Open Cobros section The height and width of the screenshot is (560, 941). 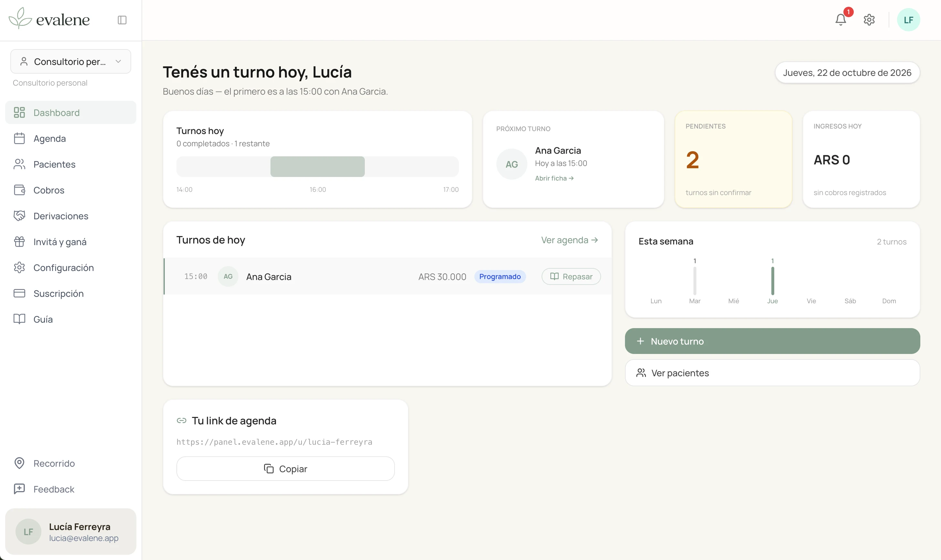70,190
